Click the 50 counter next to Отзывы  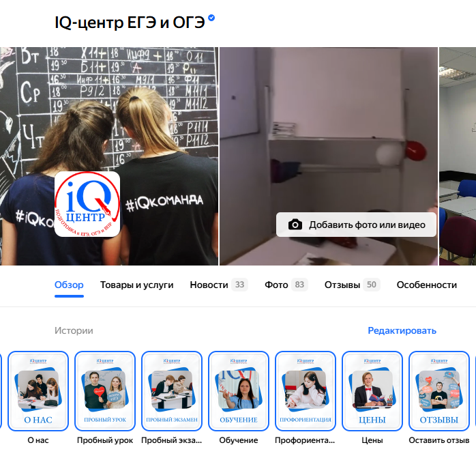pyautogui.click(x=372, y=285)
